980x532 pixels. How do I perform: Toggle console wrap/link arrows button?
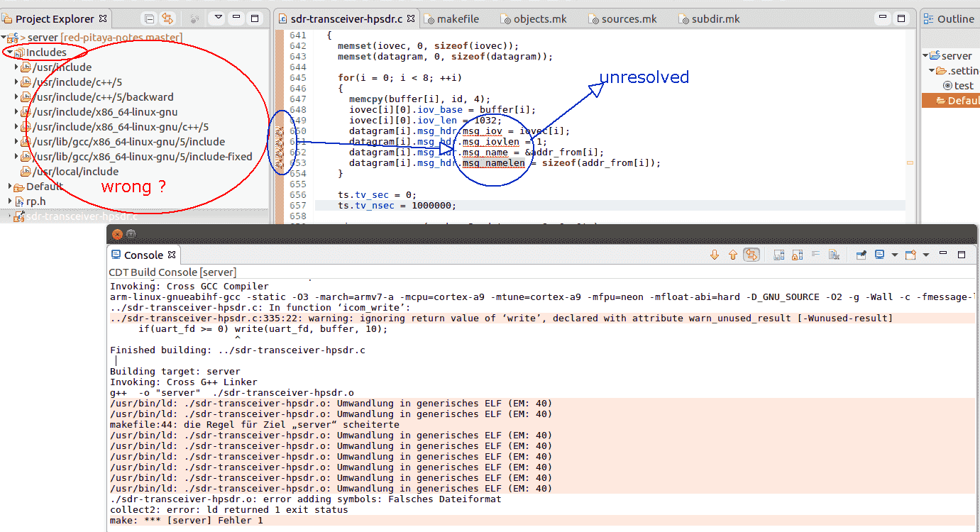click(x=751, y=255)
